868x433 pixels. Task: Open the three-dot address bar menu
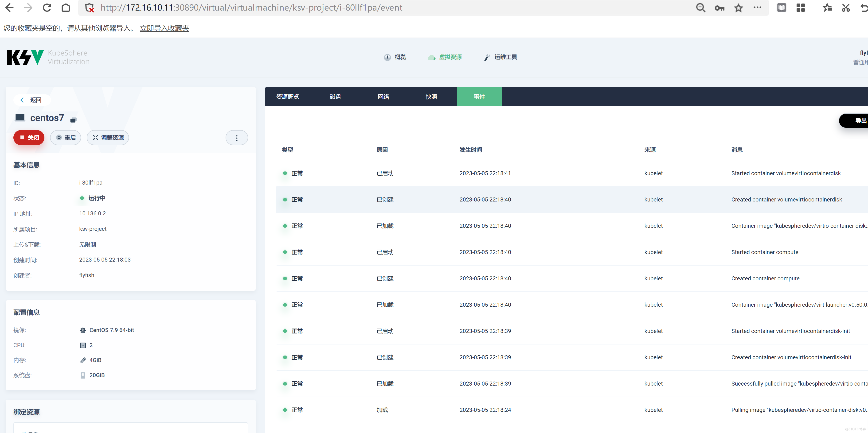[x=758, y=8]
